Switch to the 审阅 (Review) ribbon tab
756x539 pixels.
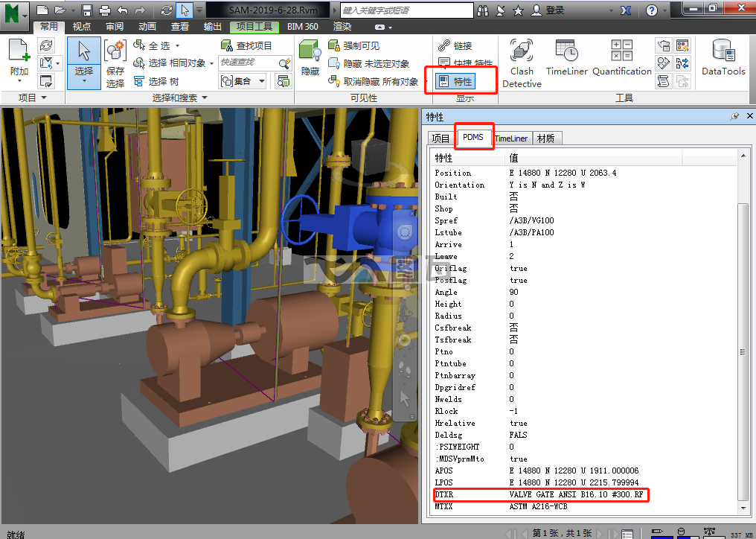click(x=115, y=27)
